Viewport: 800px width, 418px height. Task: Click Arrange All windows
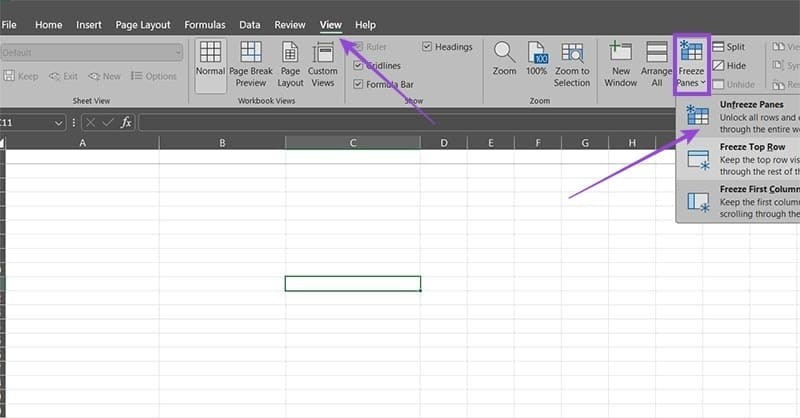657,64
